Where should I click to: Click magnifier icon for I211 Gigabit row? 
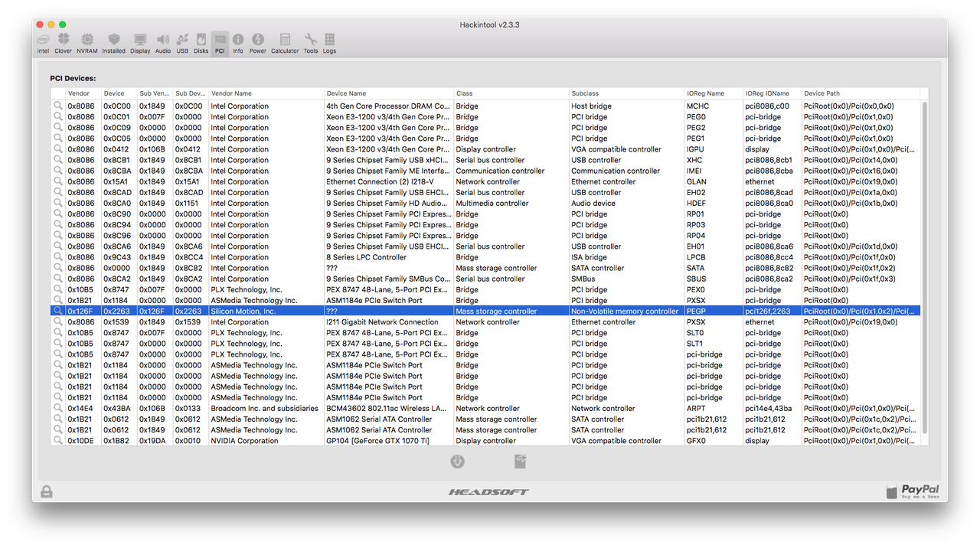57,322
